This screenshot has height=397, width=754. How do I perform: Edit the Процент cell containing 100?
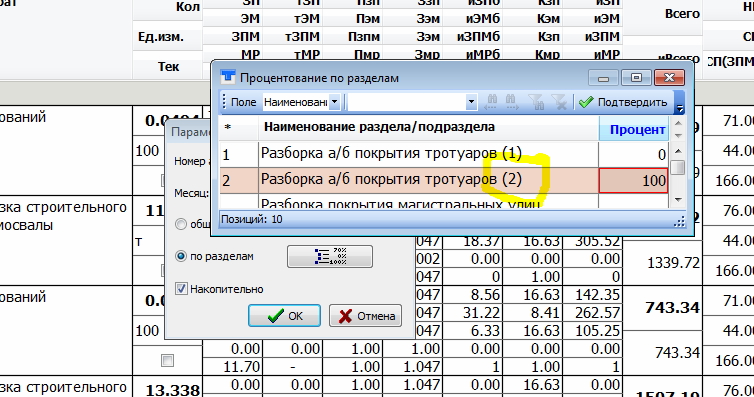click(x=633, y=181)
